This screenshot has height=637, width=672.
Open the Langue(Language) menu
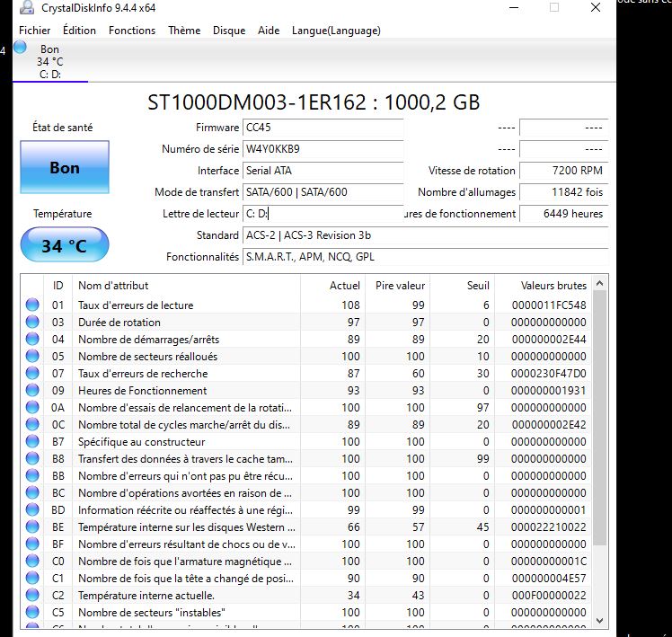[336, 31]
